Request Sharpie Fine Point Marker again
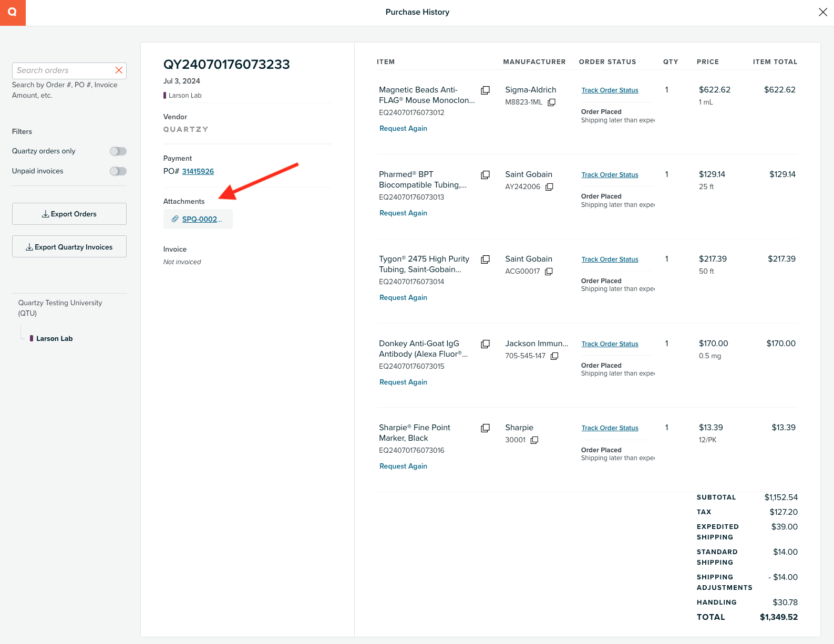 coord(403,466)
